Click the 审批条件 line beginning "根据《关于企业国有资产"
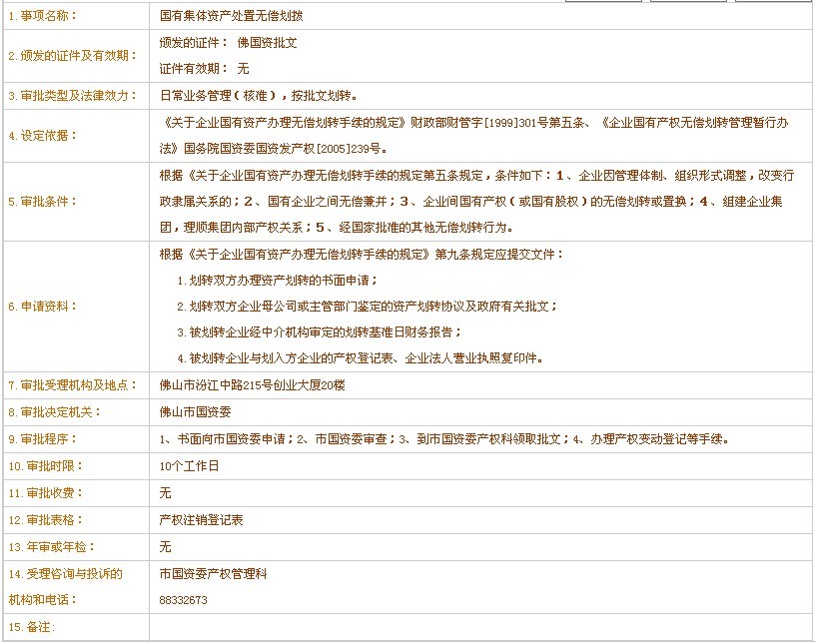816x644 pixels. (476, 176)
